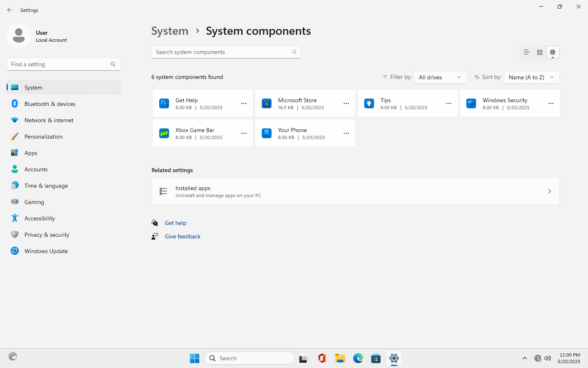Open Time & language settings
Image resolution: width=588 pixels, height=368 pixels.
click(64, 186)
